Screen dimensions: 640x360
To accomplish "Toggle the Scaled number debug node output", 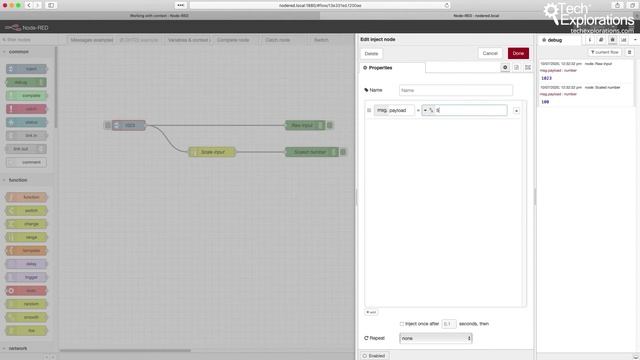I will [343, 152].
